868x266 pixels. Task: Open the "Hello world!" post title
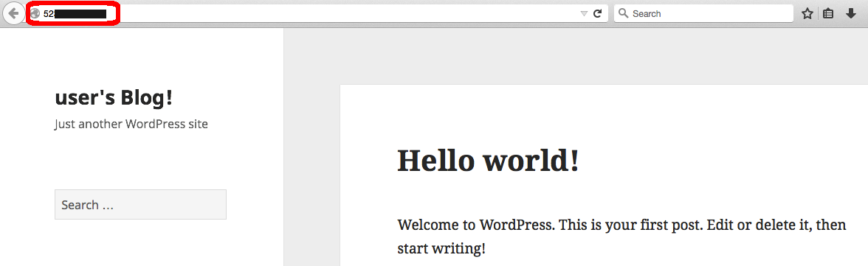(489, 161)
